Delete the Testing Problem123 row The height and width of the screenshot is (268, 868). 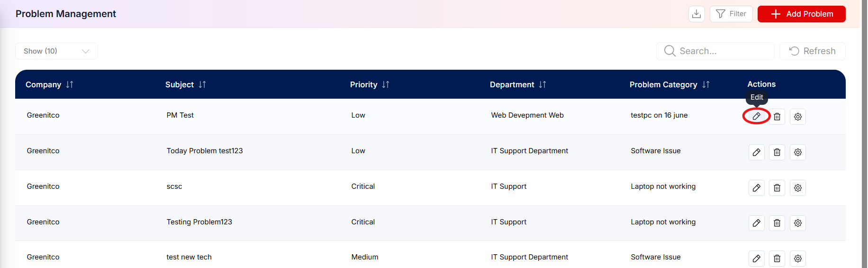[777, 223]
